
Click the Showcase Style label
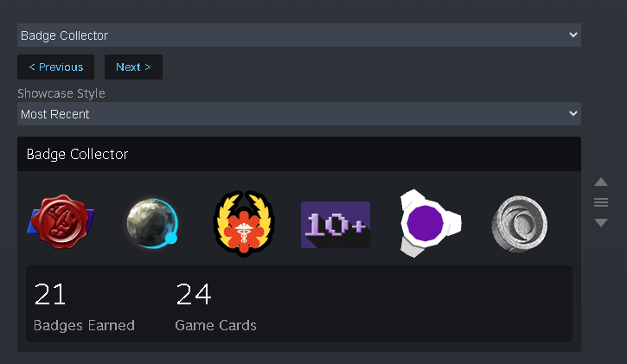click(61, 93)
